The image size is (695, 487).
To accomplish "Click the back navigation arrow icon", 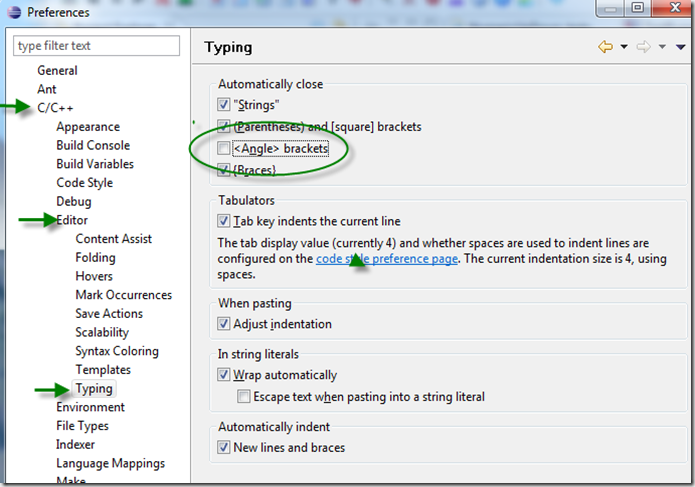I will (x=605, y=47).
